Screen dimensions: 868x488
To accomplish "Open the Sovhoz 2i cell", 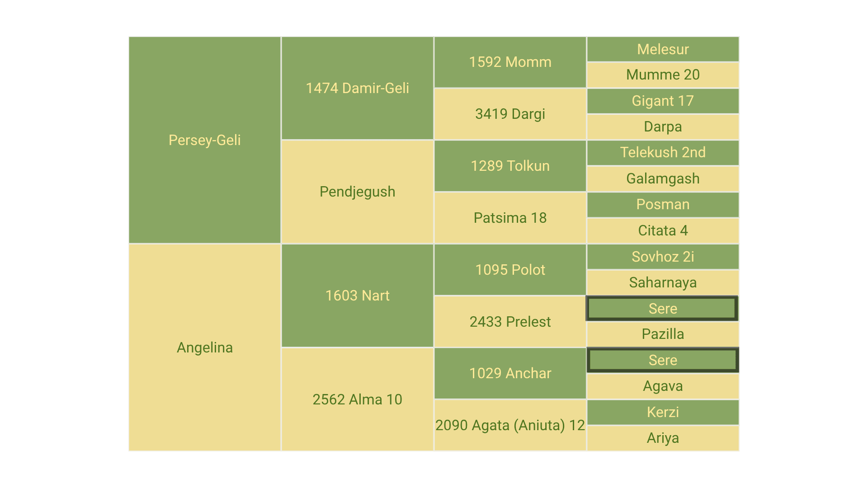I will point(663,257).
